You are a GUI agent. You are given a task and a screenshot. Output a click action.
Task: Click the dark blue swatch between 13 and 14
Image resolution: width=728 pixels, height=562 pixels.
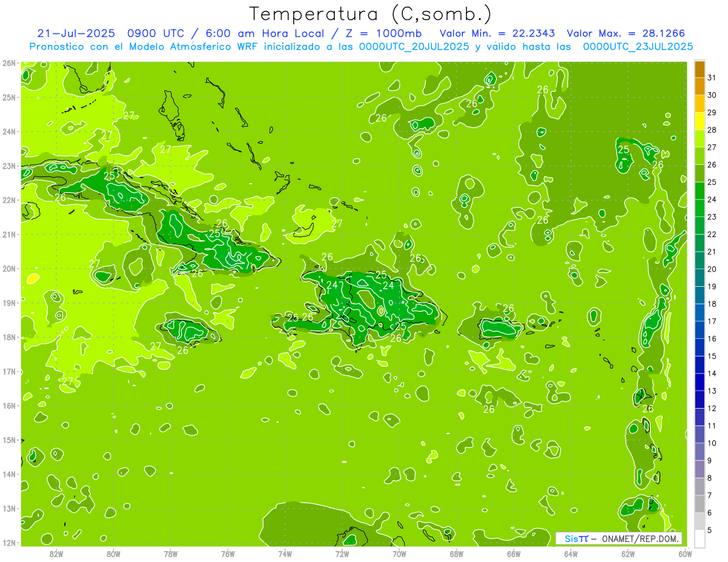(x=699, y=383)
